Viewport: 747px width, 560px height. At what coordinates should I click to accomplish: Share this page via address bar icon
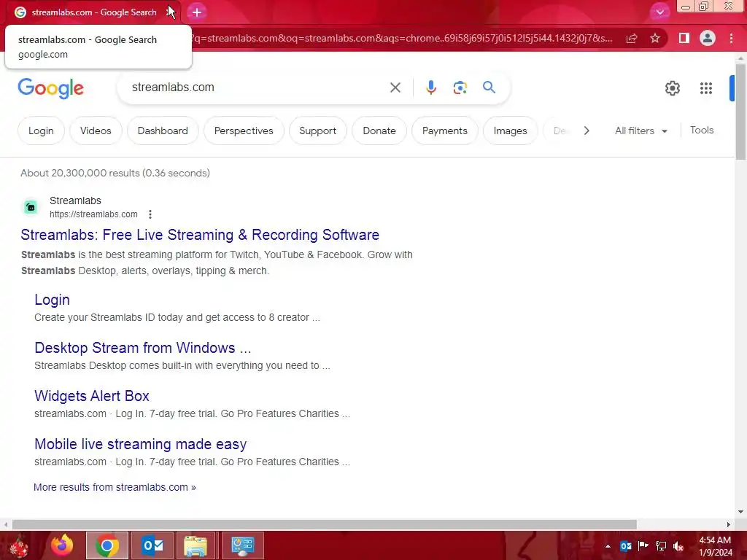[632, 38]
